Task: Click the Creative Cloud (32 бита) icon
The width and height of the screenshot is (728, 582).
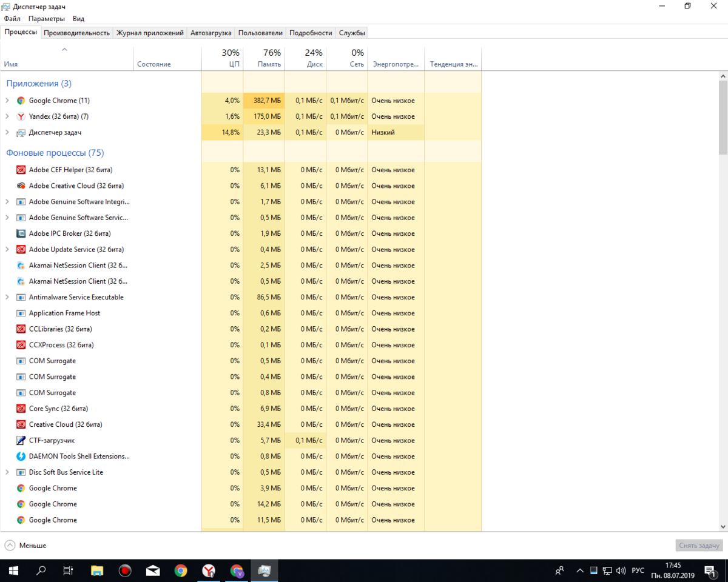Action: click(21, 424)
